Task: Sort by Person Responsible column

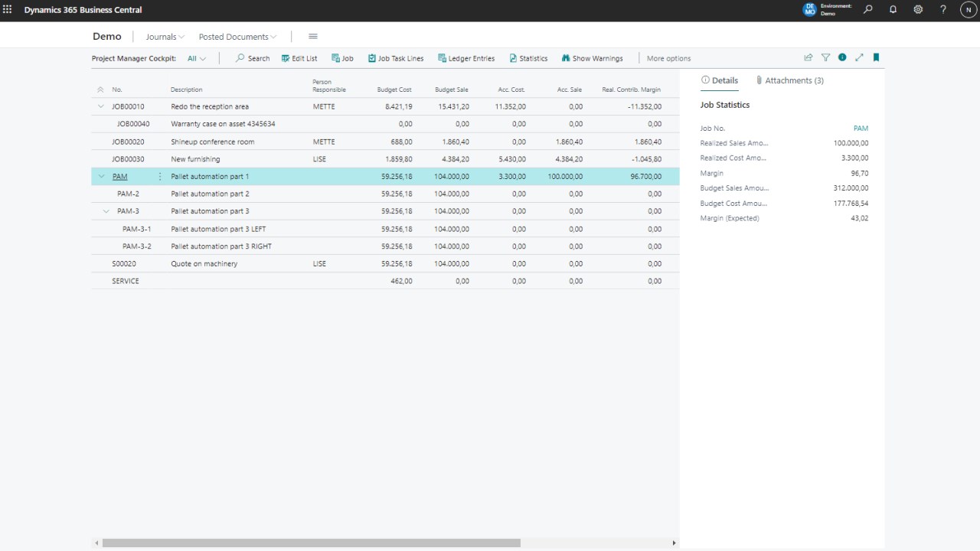Action: click(329, 86)
